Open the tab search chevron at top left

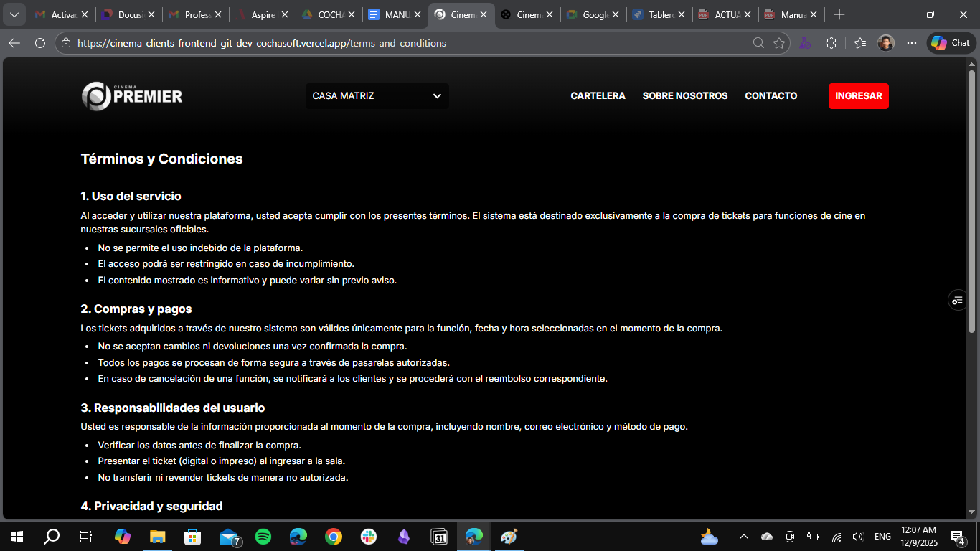(14, 14)
